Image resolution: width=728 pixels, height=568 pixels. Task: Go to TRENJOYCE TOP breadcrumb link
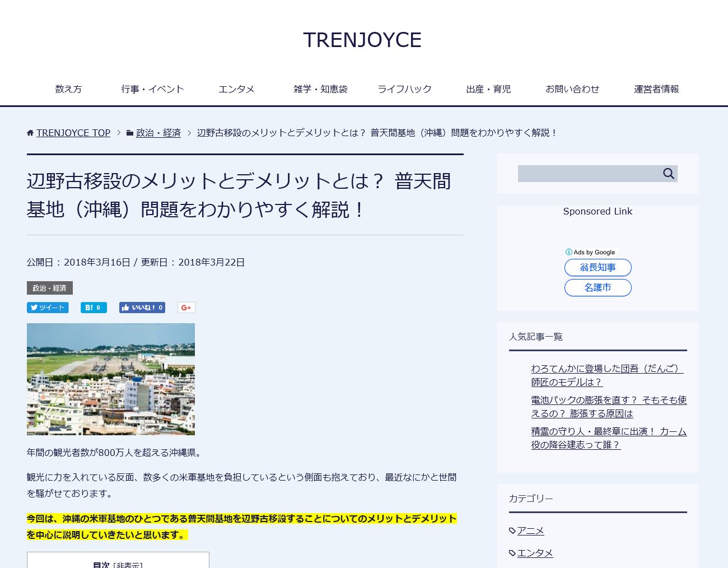(73, 133)
